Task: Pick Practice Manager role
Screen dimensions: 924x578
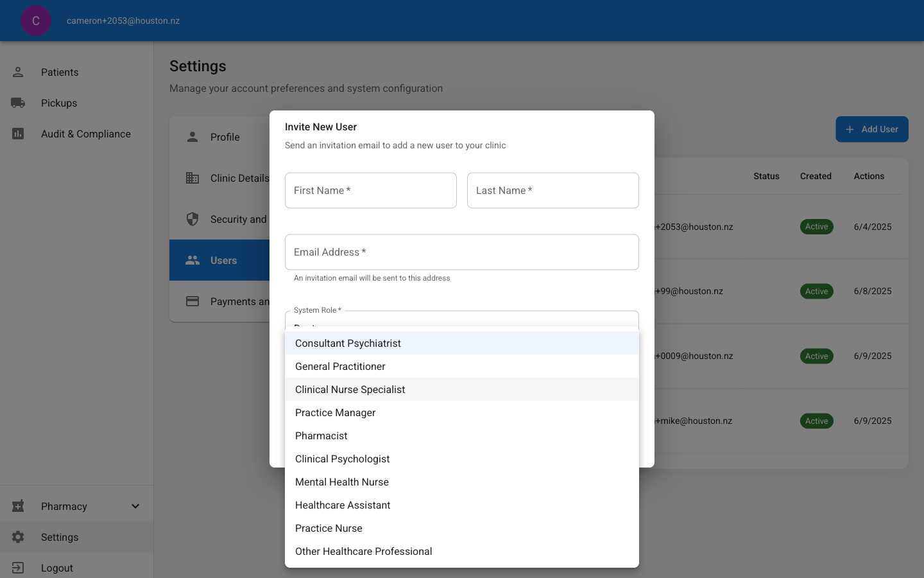Action: 462,412
